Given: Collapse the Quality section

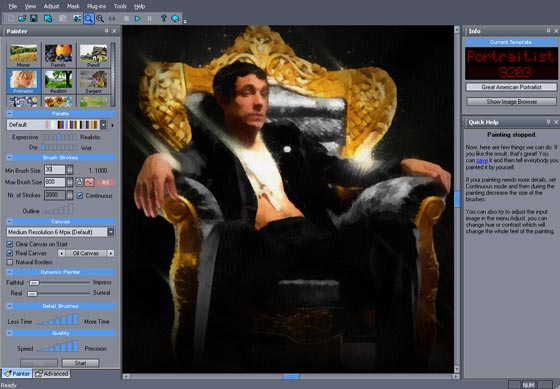Looking at the screenshot, I should (10, 333).
